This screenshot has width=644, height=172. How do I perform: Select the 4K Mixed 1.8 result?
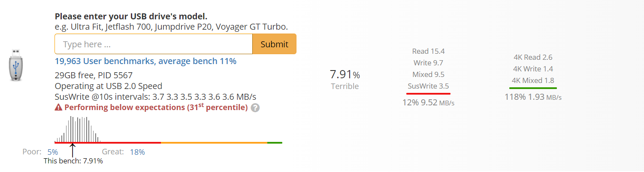pos(533,80)
